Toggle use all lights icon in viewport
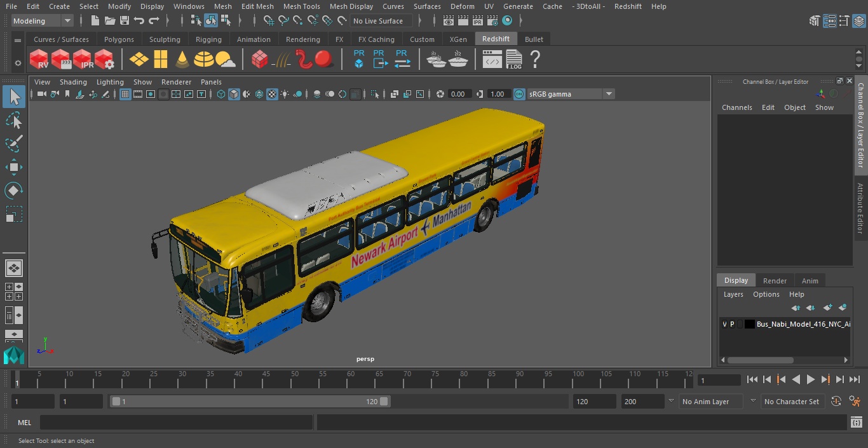 pyautogui.click(x=285, y=94)
